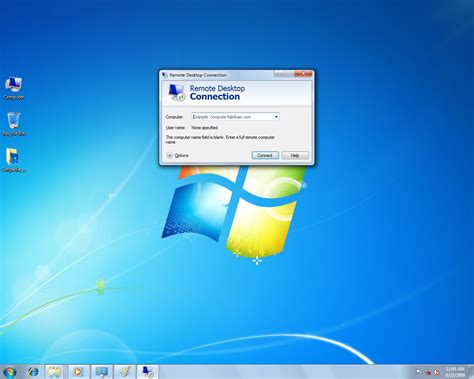The width and height of the screenshot is (474, 379).
Task: Click the 'None specified' user name text
Action: [204, 128]
